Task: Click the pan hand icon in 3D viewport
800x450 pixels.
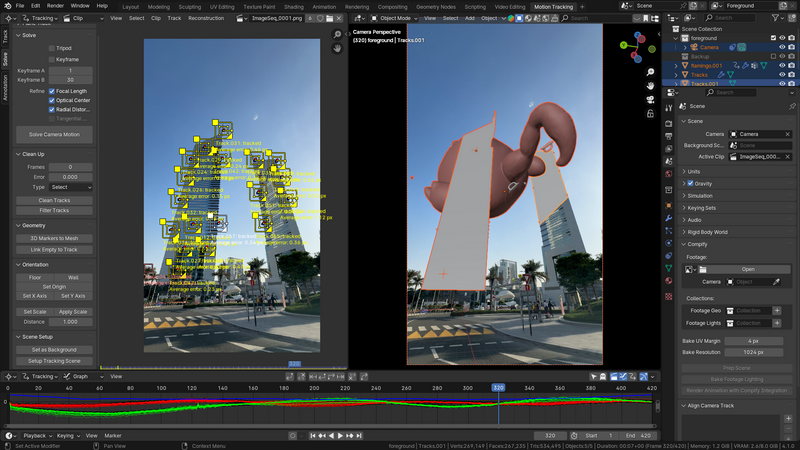Action: [651, 86]
